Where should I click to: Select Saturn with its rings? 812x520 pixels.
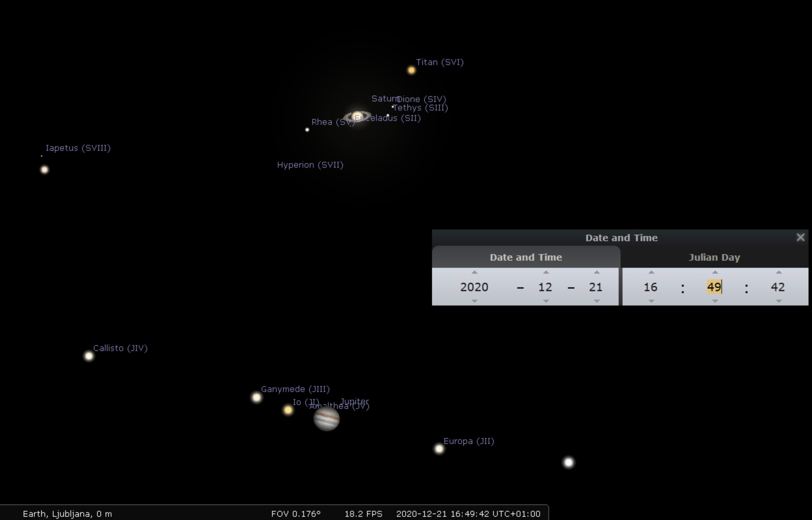click(357, 116)
